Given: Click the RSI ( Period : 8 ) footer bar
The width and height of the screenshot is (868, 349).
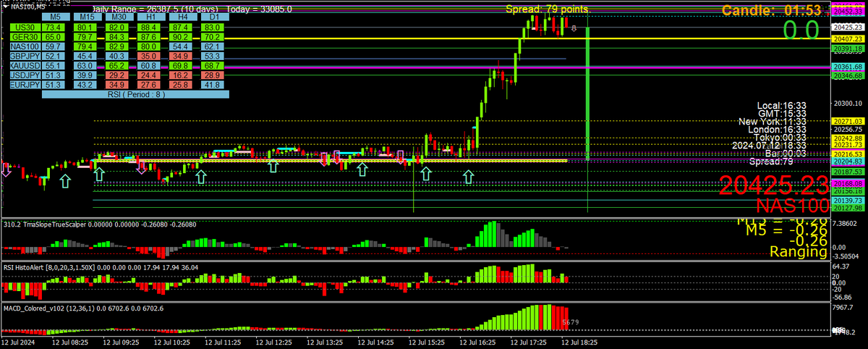Looking at the screenshot, I should click(x=135, y=94).
